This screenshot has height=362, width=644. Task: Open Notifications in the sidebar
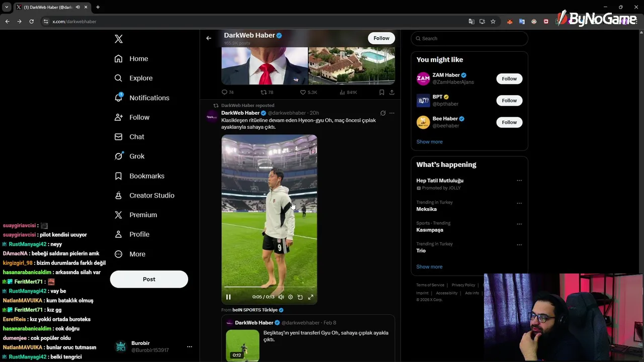point(142,98)
